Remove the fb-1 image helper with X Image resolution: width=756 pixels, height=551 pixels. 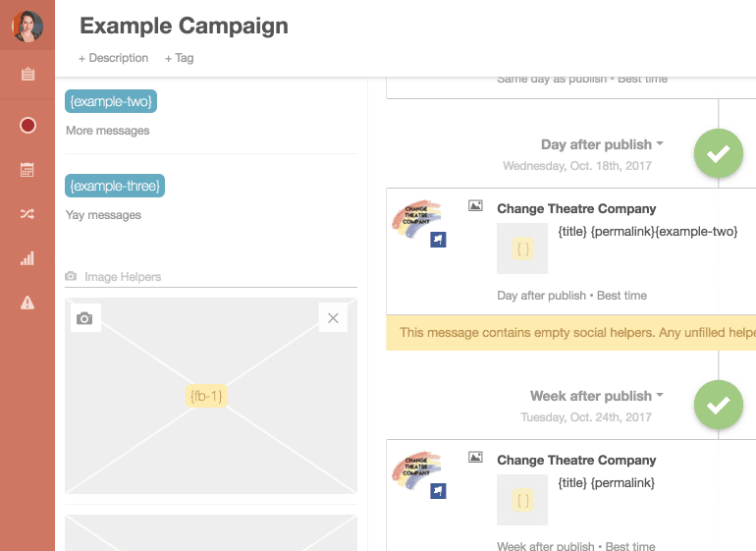333,318
